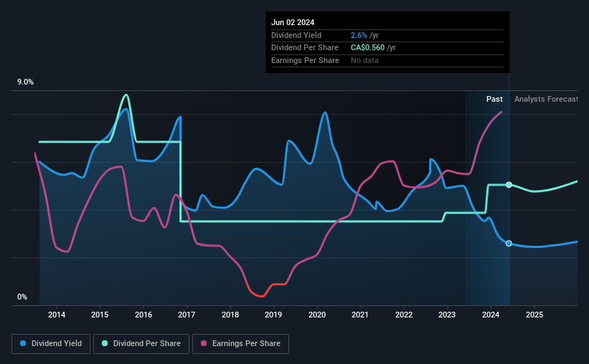Click the teal data point marker on chart

(x=509, y=185)
